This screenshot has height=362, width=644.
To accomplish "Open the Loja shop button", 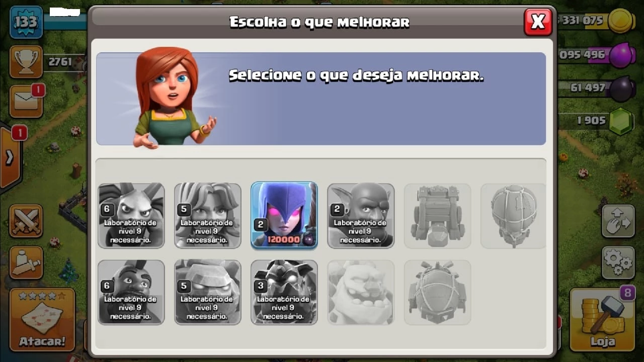I will (603, 319).
